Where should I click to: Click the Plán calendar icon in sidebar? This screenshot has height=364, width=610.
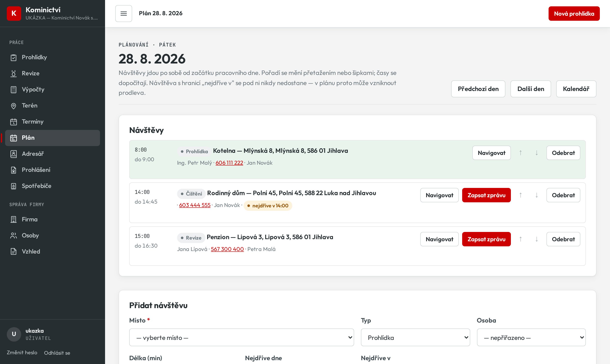(x=14, y=138)
